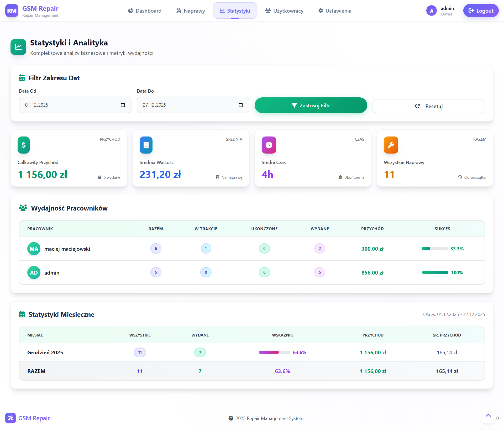This screenshot has height=431, width=504.
Task: Click the 100% success bar in admin row
Action: point(435,272)
